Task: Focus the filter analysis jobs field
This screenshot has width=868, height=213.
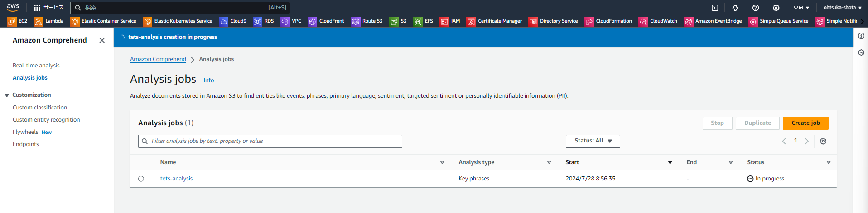Action: click(270, 141)
